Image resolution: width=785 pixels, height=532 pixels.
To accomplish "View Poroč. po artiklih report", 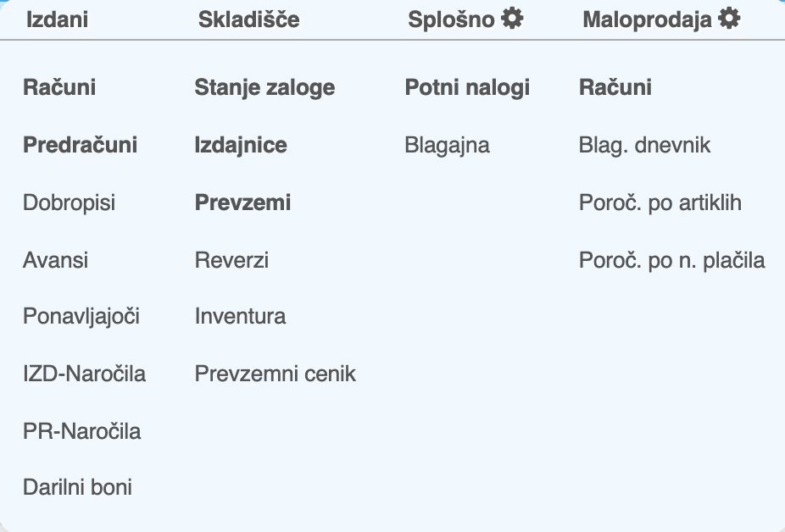I will point(660,202).
